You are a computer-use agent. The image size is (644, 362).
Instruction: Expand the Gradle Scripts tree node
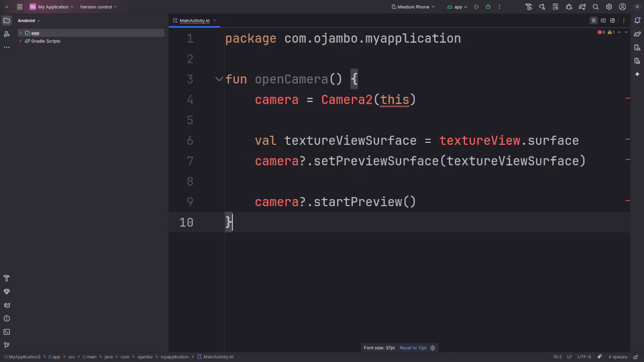tap(20, 41)
